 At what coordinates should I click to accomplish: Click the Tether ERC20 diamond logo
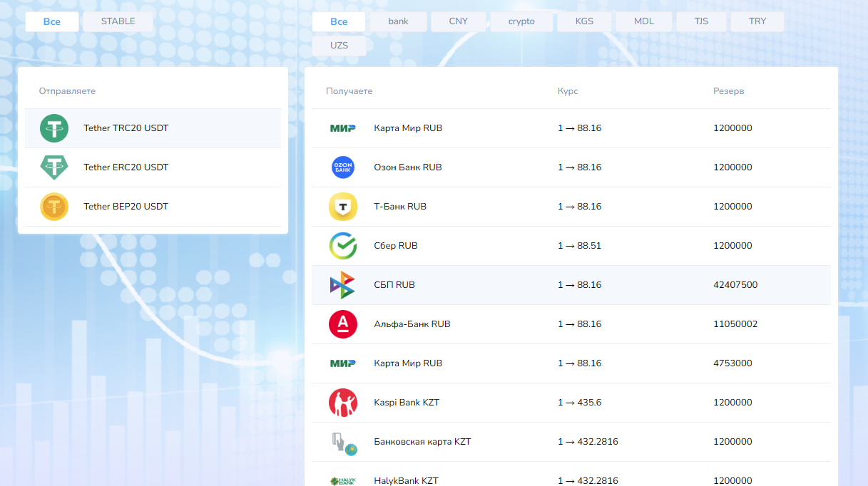click(54, 167)
